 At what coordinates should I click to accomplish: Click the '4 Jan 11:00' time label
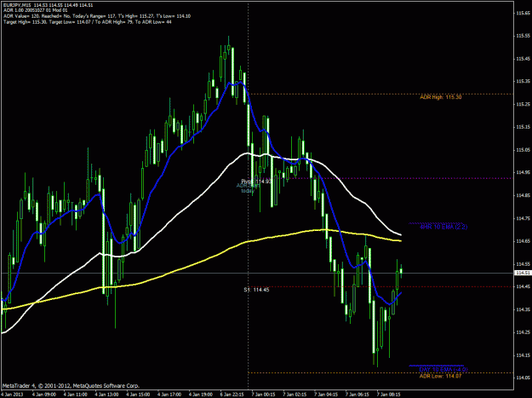tap(75, 395)
